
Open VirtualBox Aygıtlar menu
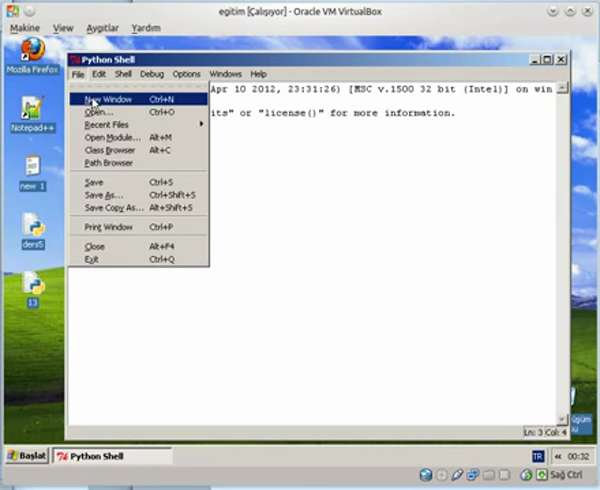103,28
